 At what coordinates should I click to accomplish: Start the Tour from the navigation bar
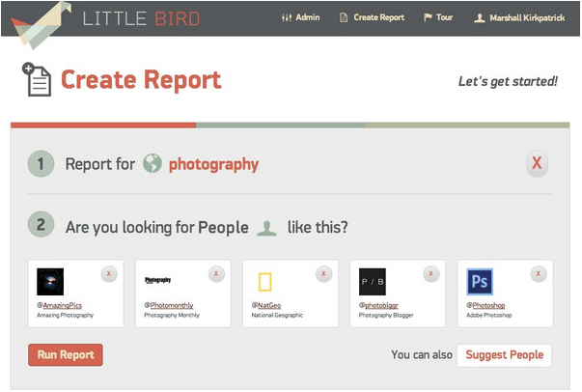(x=438, y=17)
